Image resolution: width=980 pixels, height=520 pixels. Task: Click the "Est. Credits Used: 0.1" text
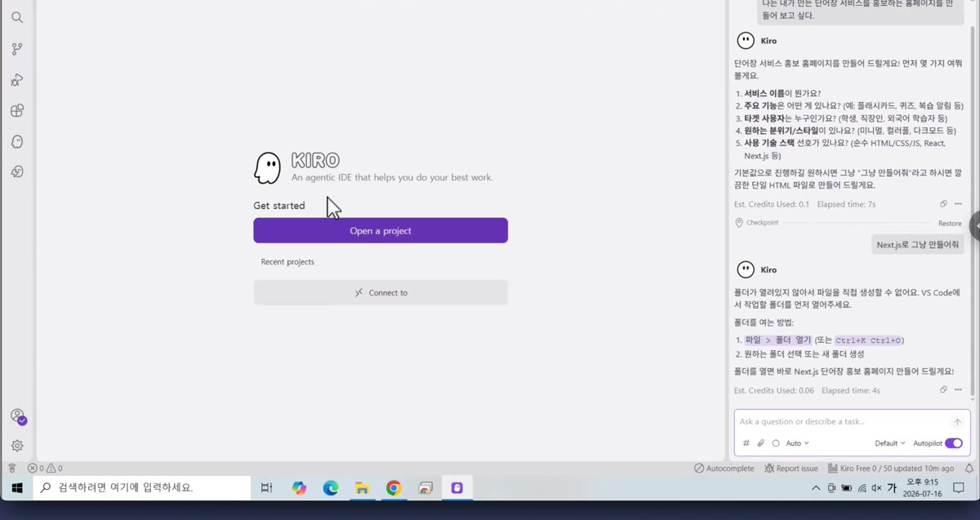[x=772, y=204]
